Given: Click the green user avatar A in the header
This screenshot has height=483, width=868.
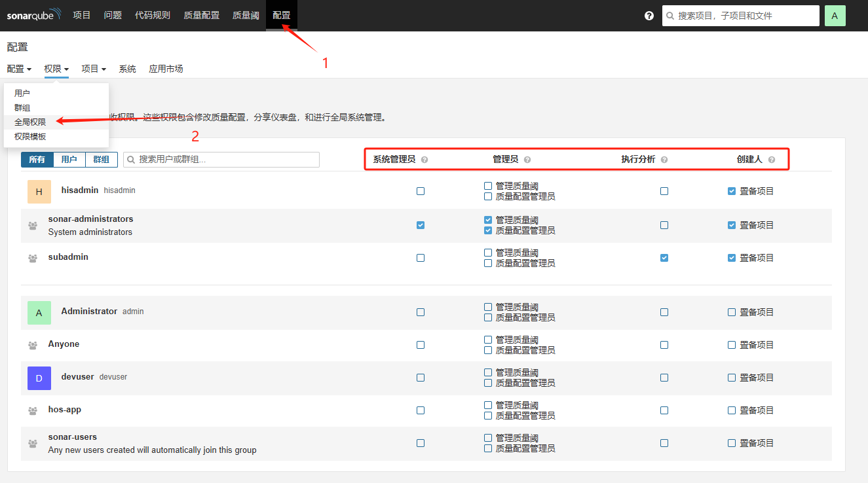Looking at the screenshot, I should click(835, 16).
